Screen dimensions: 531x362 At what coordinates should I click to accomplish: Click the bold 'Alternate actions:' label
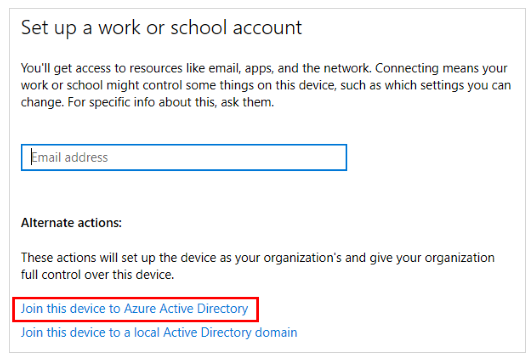click(x=71, y=223)
